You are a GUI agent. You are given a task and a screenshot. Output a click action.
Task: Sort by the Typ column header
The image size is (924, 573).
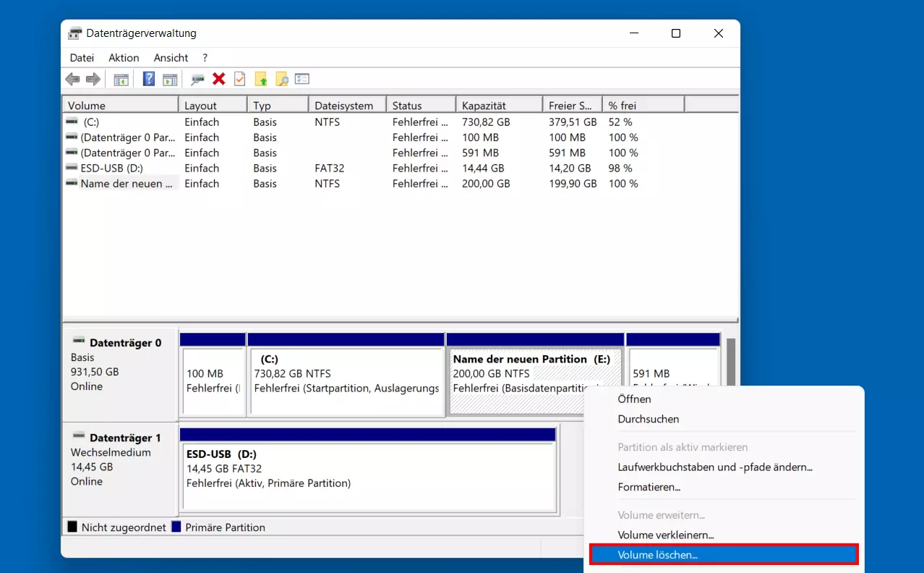coord(278,105)
